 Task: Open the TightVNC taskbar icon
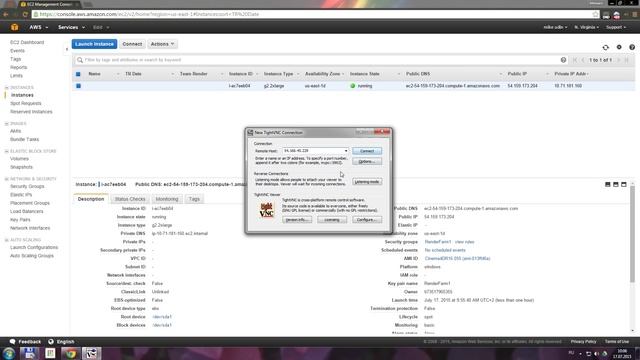(91, 353)
